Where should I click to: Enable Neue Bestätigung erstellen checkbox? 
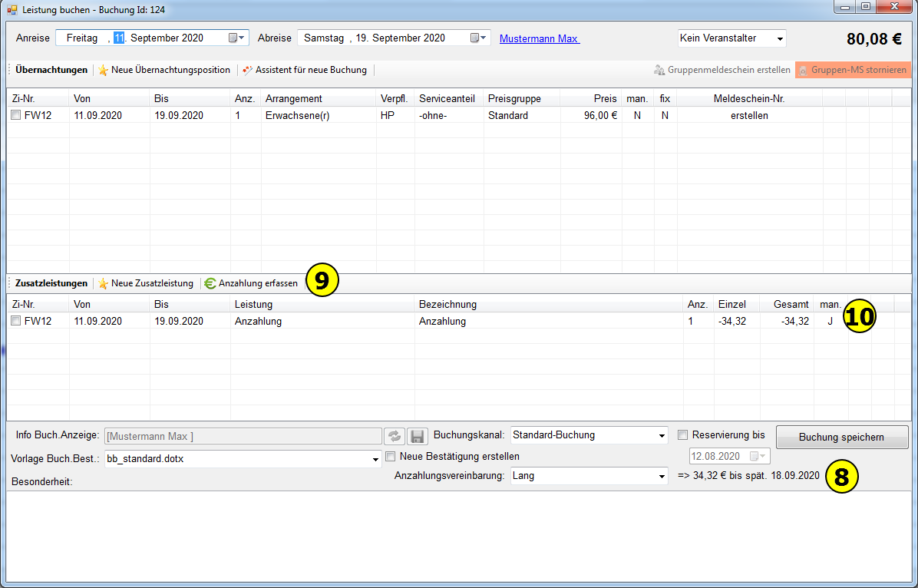point(391,456)
